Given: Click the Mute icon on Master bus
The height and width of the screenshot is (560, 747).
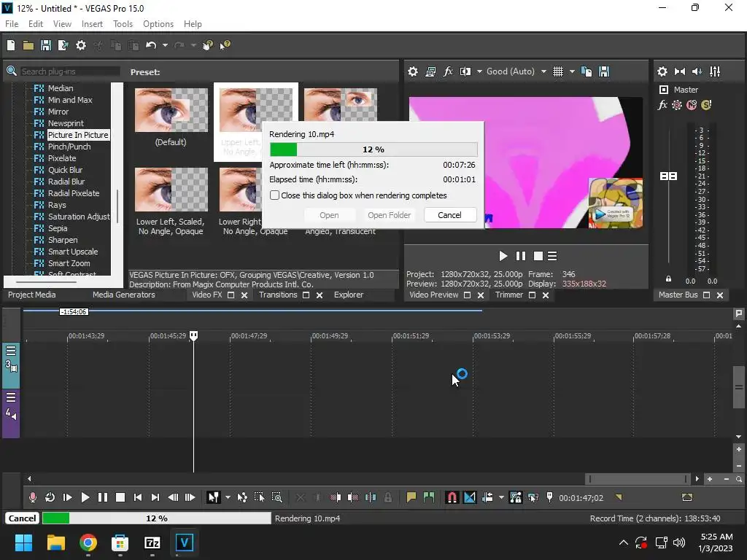Looking at the screenshot, I should coord(692,105).
